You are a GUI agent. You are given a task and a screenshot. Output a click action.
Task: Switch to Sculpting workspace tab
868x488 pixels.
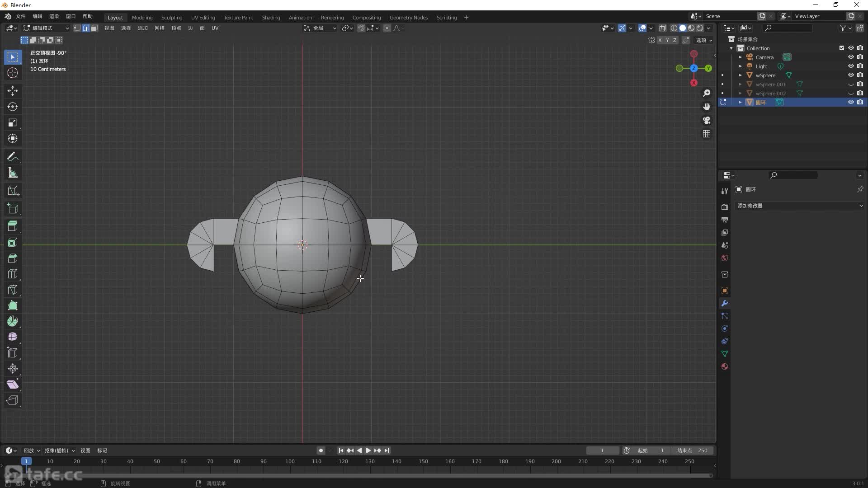coord(172,18)
